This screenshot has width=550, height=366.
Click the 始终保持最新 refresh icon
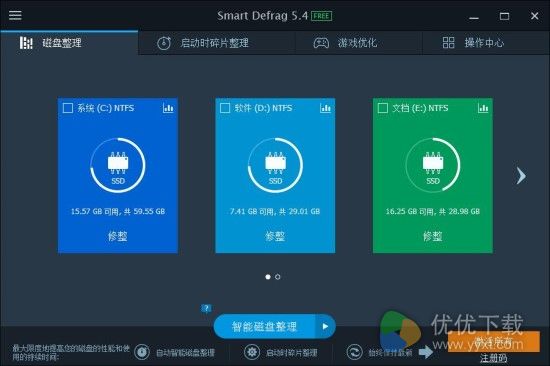pos(354,352)
